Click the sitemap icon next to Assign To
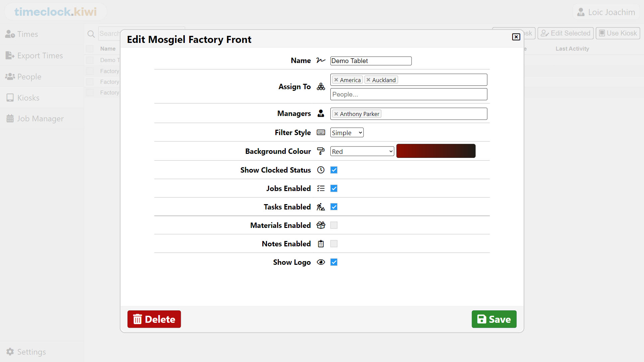This screenshot has height=362, width=644. (x=321, y=86)
